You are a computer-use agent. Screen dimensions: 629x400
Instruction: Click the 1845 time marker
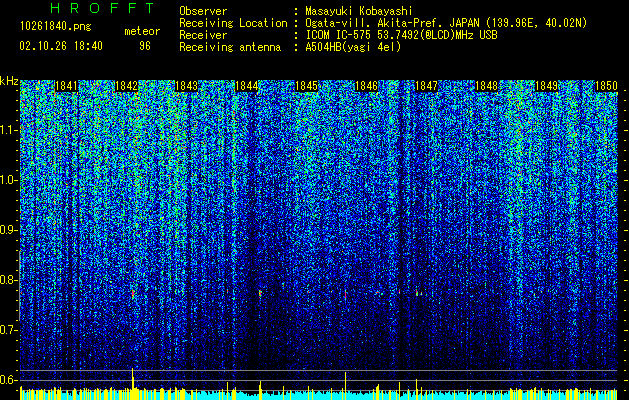(x=306, y=86)
